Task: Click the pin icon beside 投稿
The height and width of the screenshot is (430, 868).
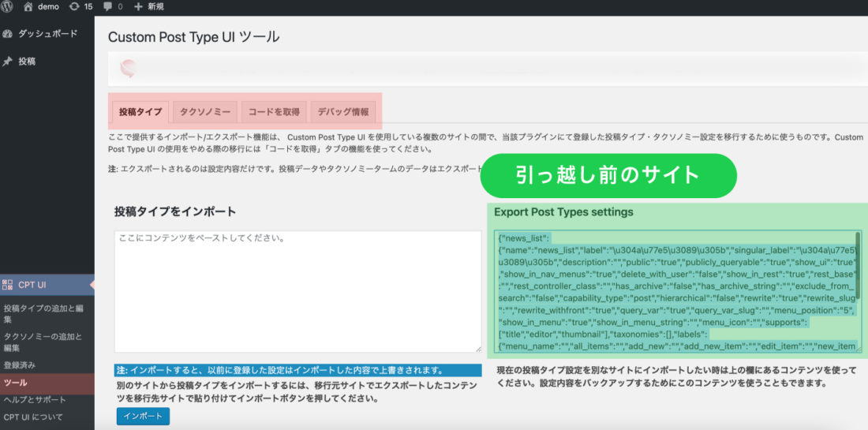Action: 7,62
